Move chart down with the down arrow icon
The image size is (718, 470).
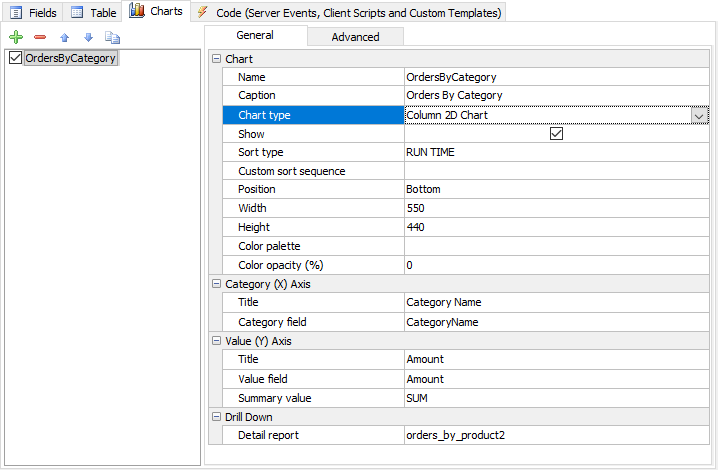coord(88,37)
